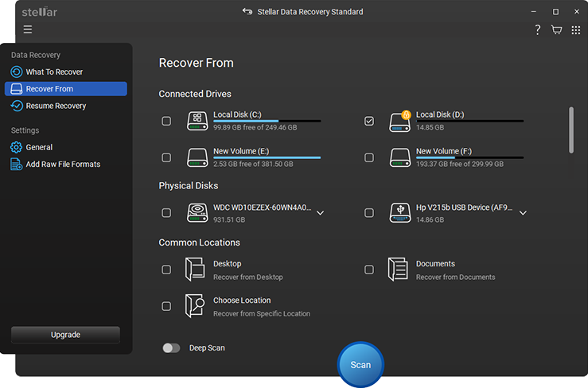The image size is (588, 388).
Task: Click the Hp V215b USB device icon
Action: click(399, 213)
